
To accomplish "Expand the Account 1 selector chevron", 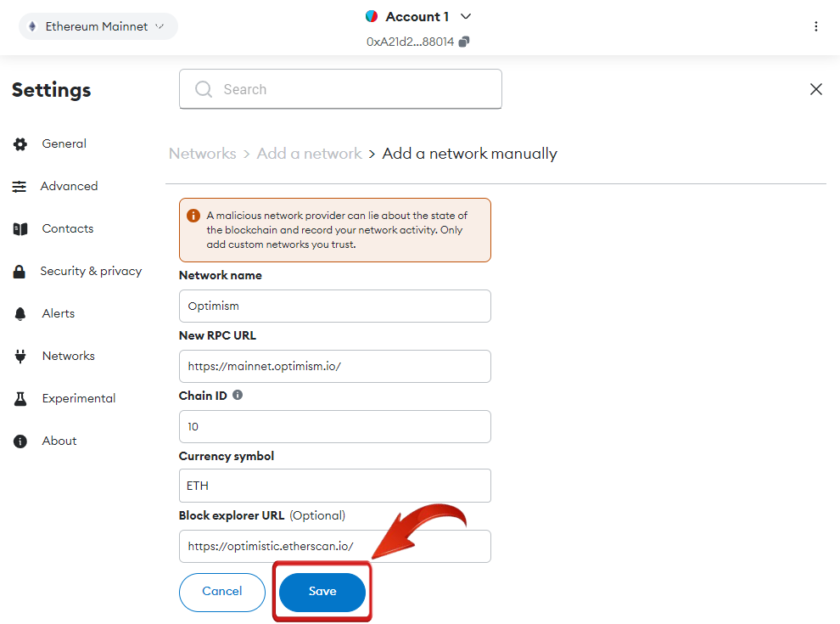I will (x=466, y=17).
